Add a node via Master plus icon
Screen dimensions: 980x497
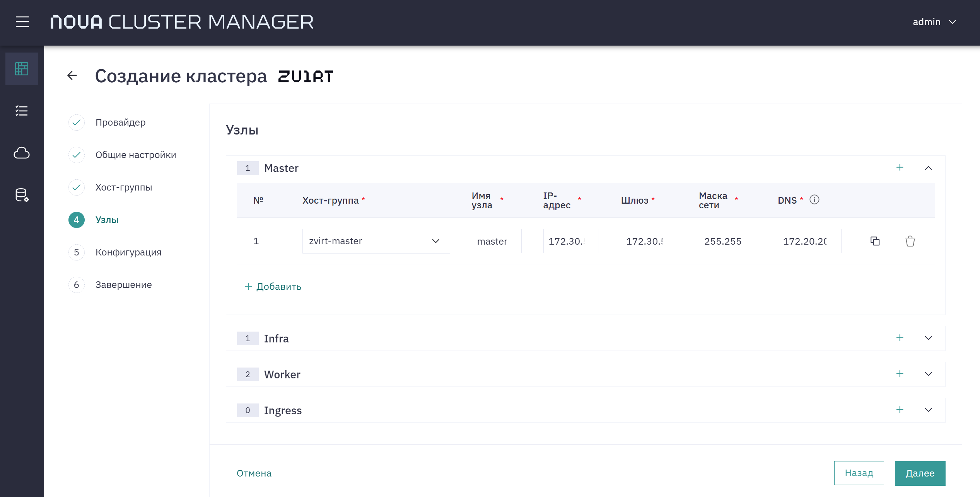(900, 167)
